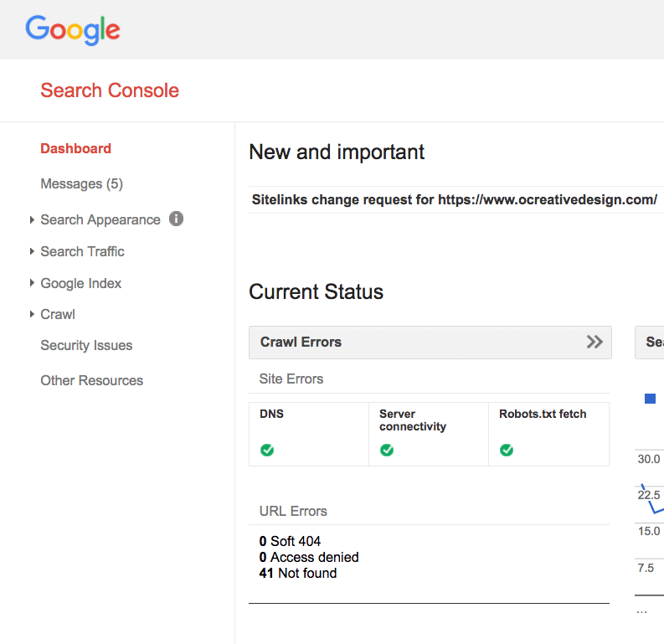Select the Robots.txt fetch label
The height and width of the screenshot is (644, 664).
tap(543, 414)
